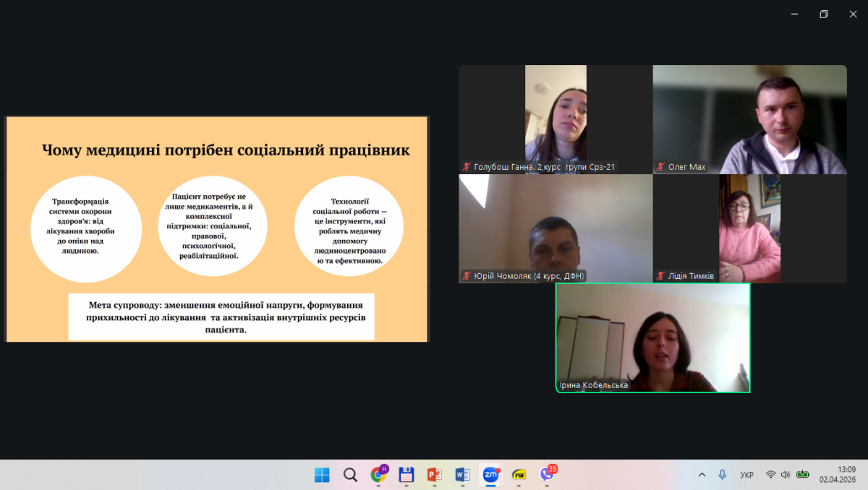This screenshot has width=868, height=490.
Task: Click the Zoom icon in the taskbar
Action: point(491,475)
